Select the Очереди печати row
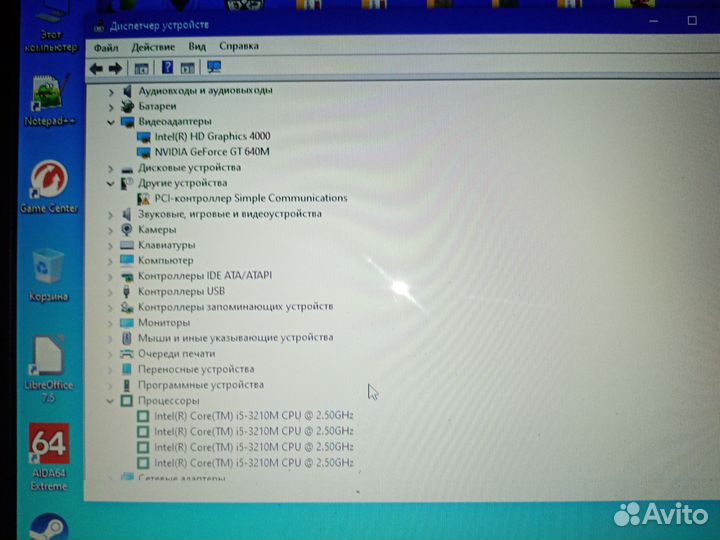 coord(167,354)
